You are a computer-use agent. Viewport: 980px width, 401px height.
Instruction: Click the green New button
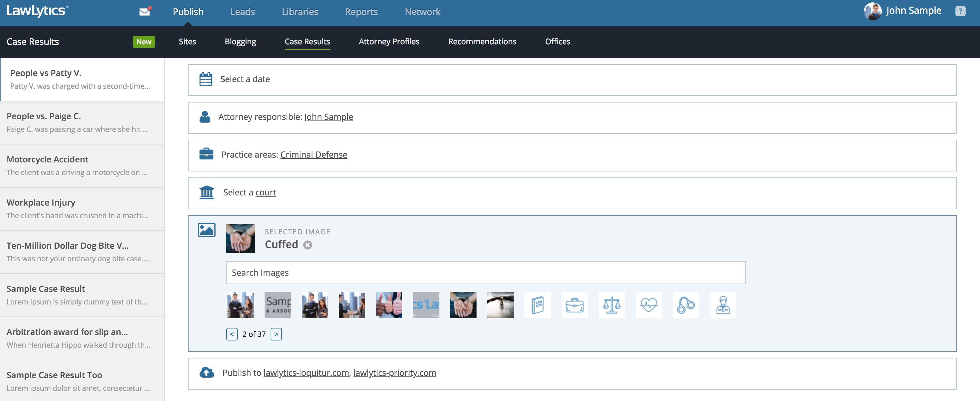pyautogui.click(x=144, y=42)
